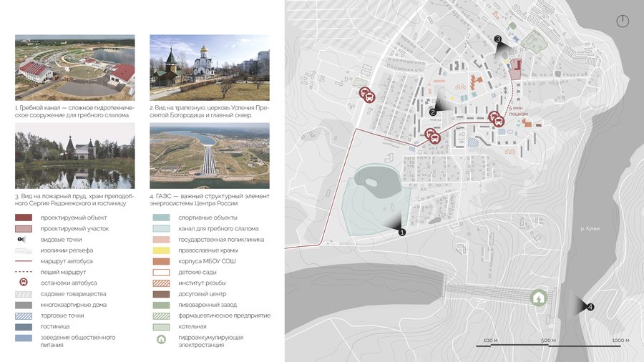This screenshot has width=644, height=362.
Task: Pick the 'многоквартирные дома' grey swatch
Action: pyautogui.click(x=24, y=305)
